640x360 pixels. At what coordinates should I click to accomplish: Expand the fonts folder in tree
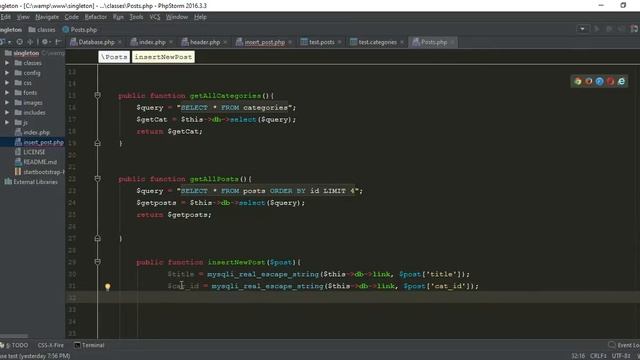tap(7, 93)
